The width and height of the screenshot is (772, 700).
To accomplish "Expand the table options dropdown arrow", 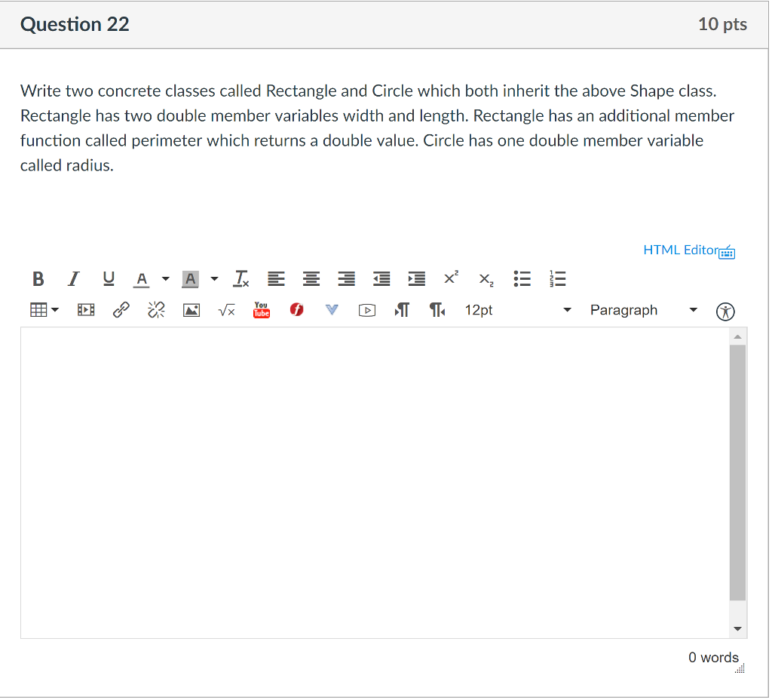I will 55,309.
